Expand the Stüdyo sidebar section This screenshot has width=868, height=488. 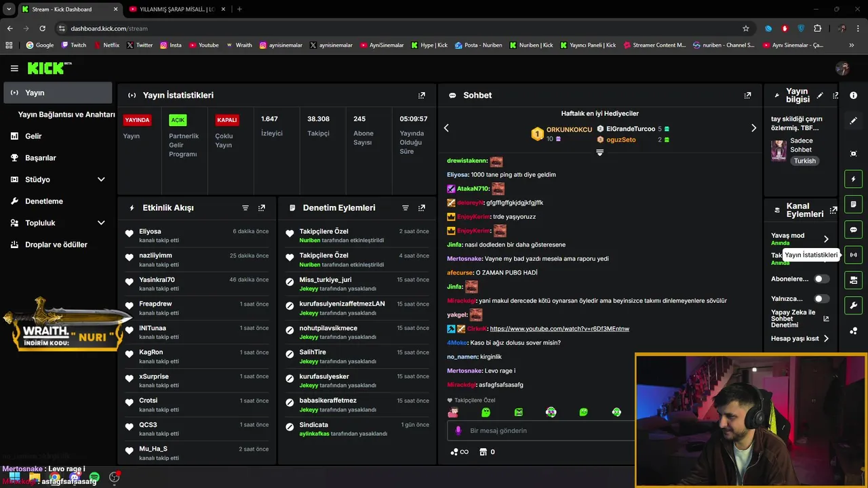click(101, 180)
